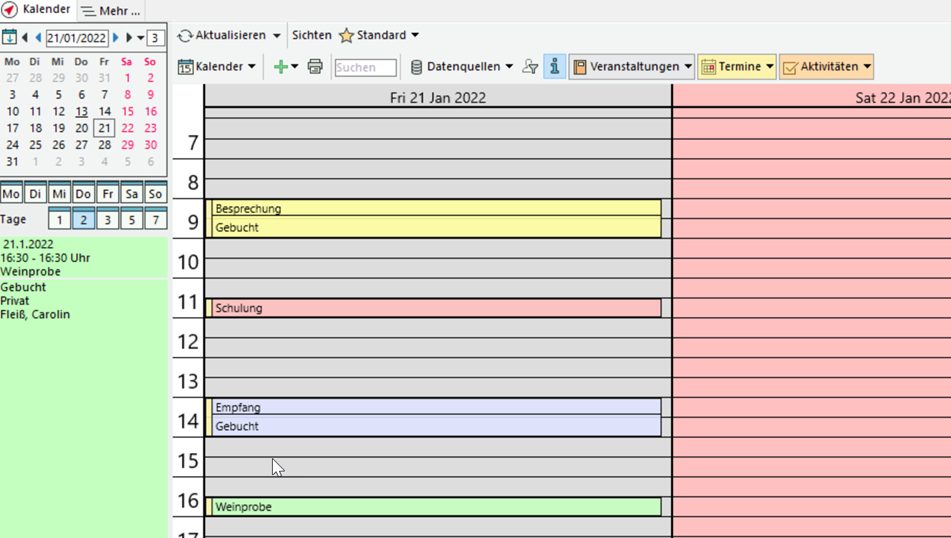Go to previous day with blue left arrow
Screen dimensions: 951x538
pos(38,38)
